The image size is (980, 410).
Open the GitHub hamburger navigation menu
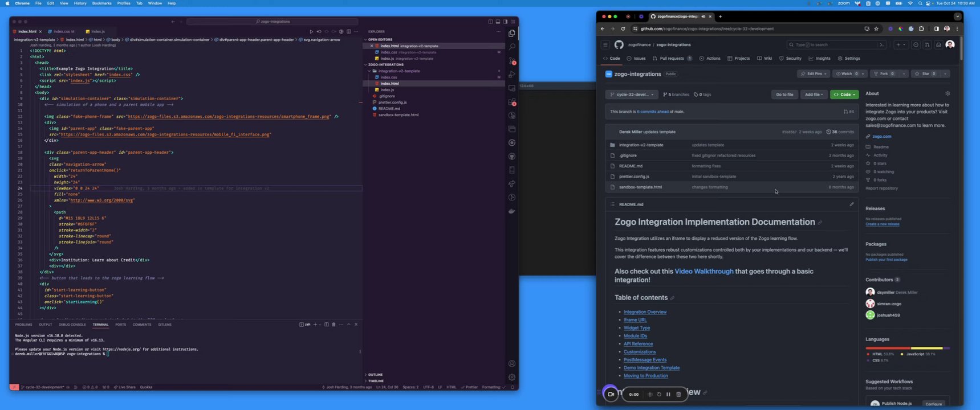[605, 44]
